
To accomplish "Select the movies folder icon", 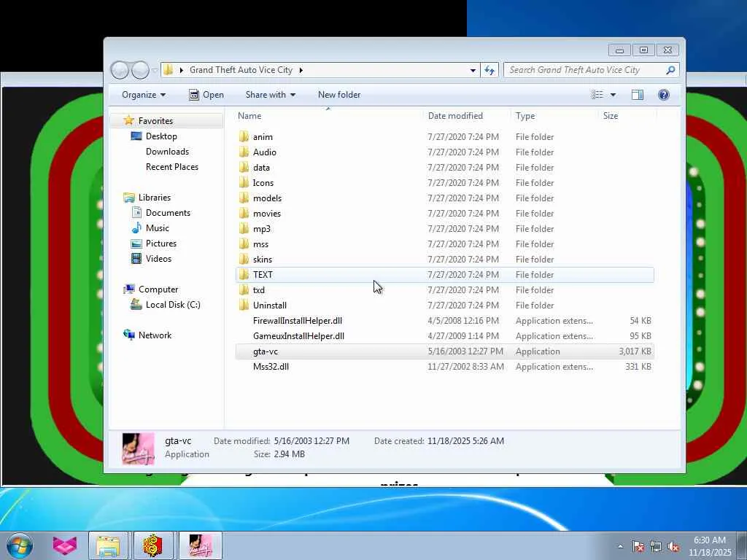I will 244,214.
